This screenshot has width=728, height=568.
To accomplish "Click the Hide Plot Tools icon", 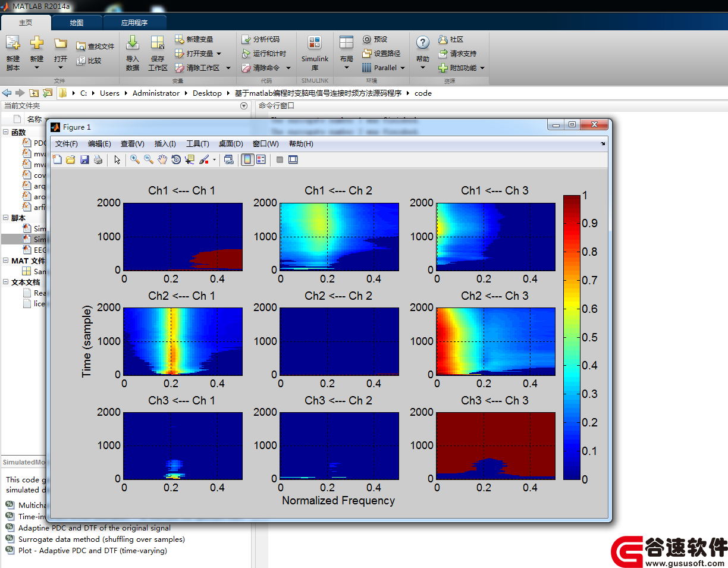I will 280,159.
